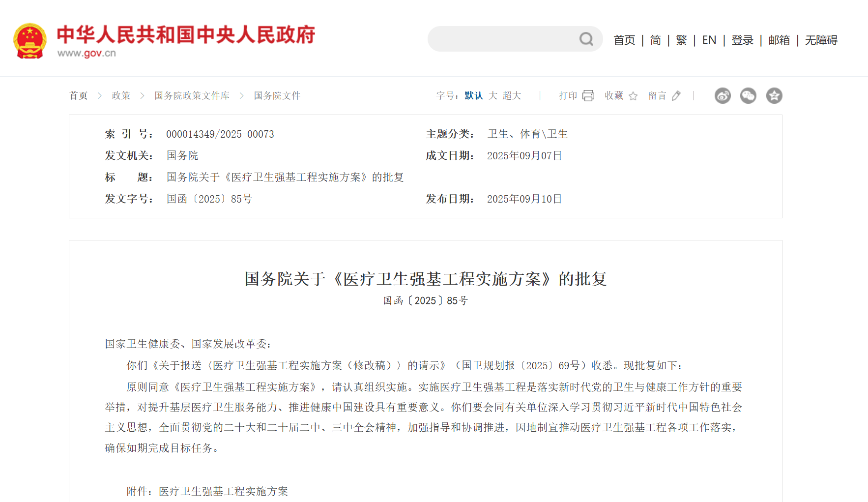This screenshot has height=502, width=868.
Task: Click the 标题 row title value
Action: click(x=285, y=177)
